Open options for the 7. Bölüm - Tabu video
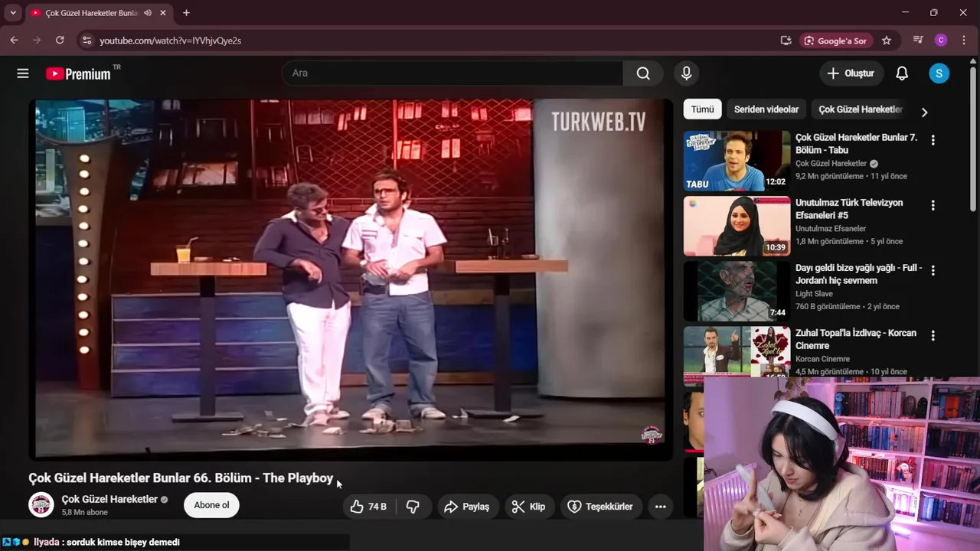The width and height of the screenshot is (980, 551). 933,140
